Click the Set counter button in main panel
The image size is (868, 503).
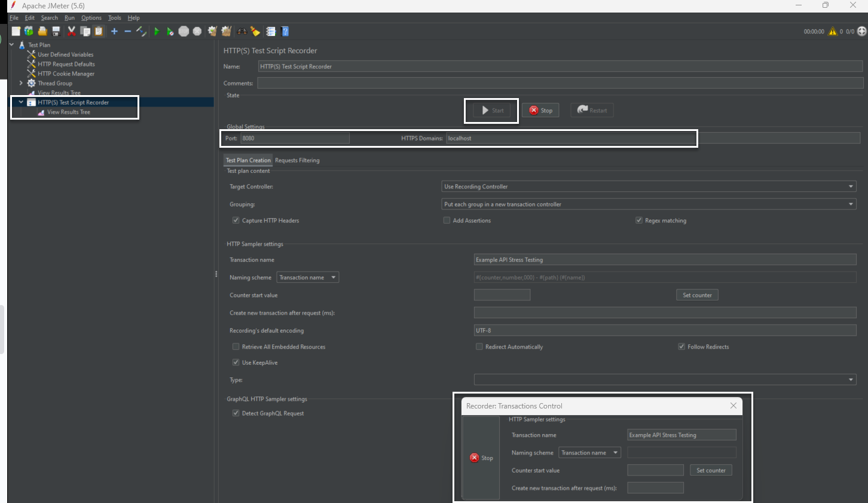[x=697, y=295]
